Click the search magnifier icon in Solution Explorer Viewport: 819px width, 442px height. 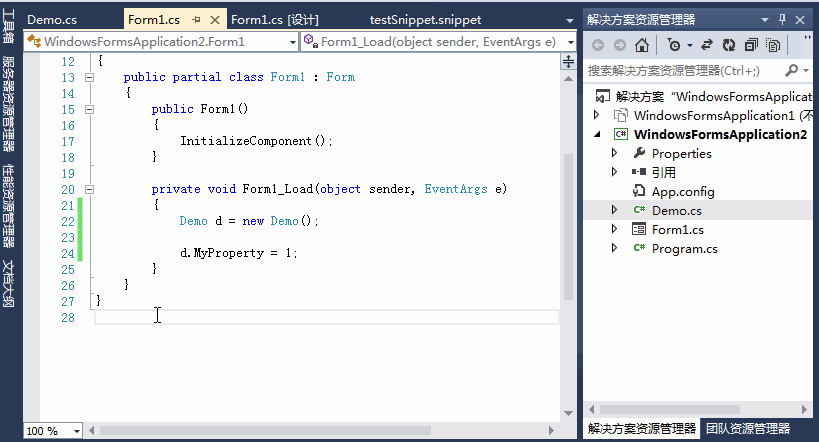coord(791,71)
